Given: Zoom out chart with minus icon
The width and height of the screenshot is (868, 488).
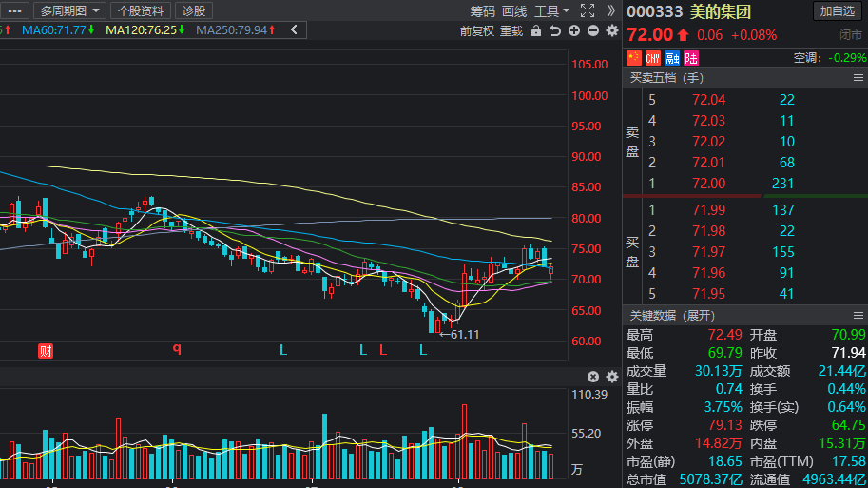Looking at the screenshot, I should click(592, 30).
